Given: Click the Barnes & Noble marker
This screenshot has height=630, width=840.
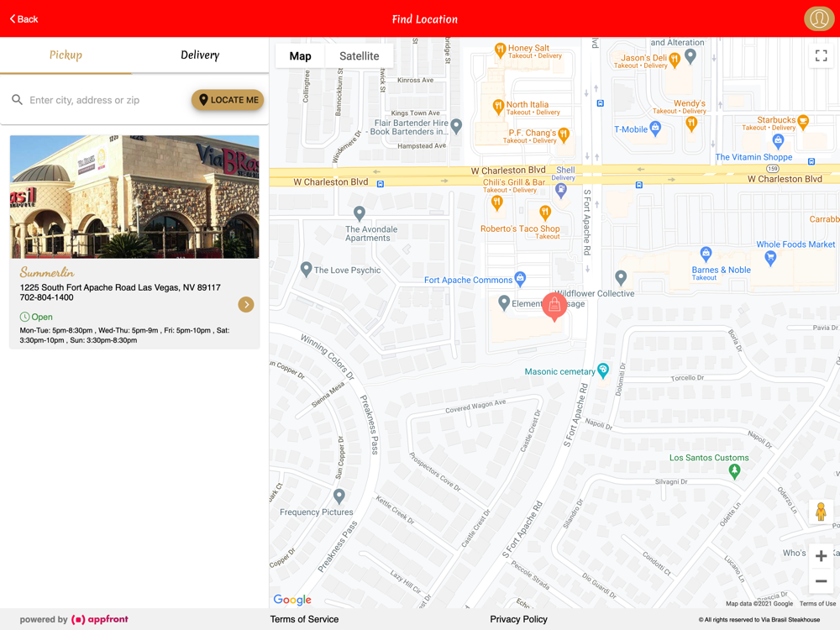Looking at the screenshot, I should [706, 254].
